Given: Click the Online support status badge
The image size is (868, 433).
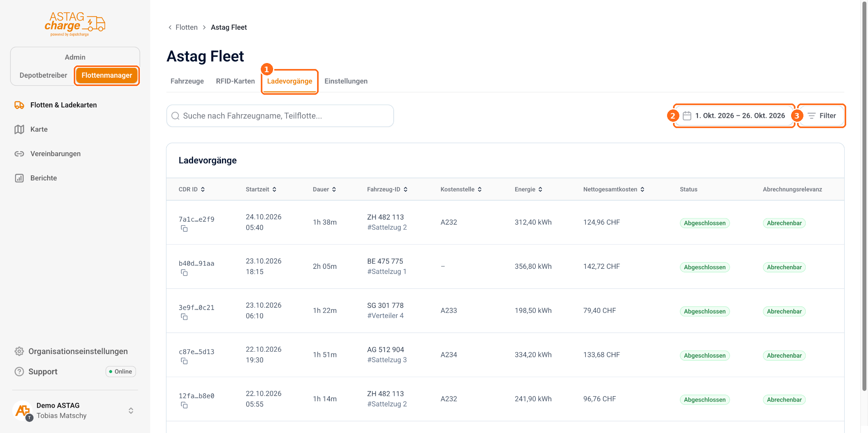Looking at the screenshot, I should [x=120, y=372].
